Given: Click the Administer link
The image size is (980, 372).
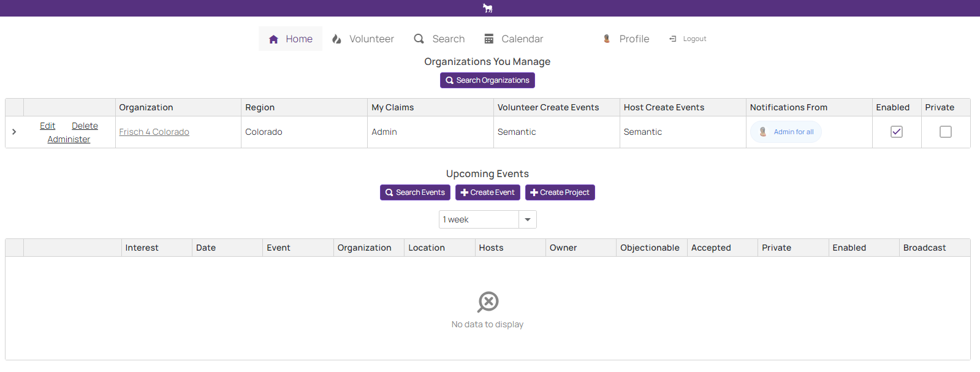Looking at the screenshot, I should [x=69, y=139].
